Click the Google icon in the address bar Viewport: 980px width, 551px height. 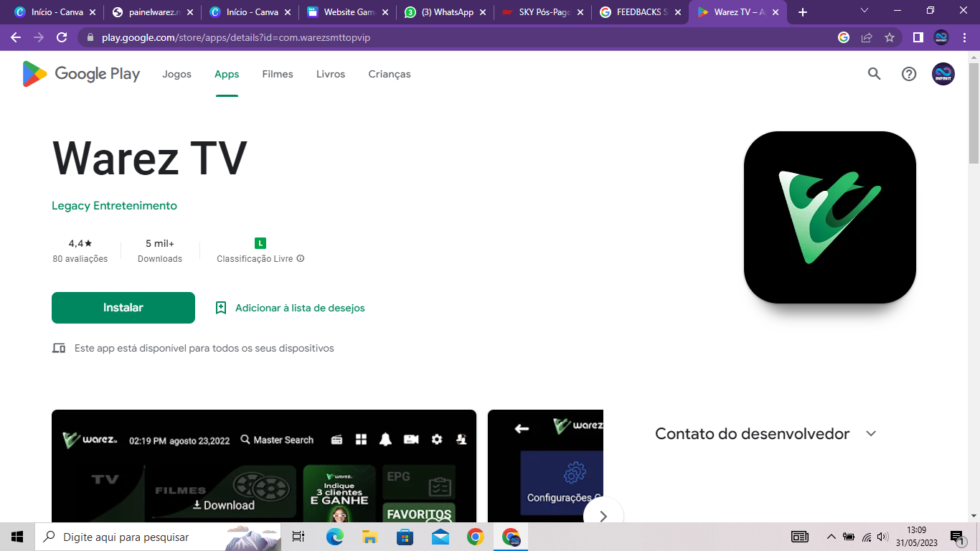coord(844,37)
